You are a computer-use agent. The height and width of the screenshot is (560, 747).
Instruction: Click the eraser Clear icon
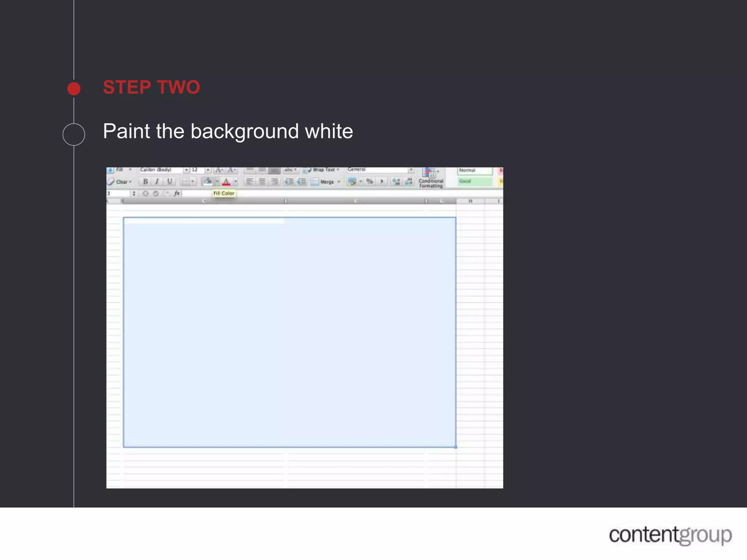(111, 182)
